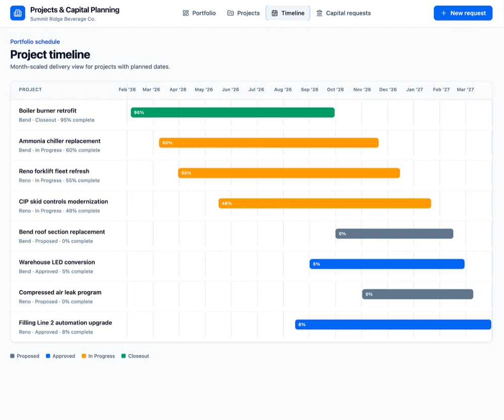Click the Closeout legend swatch
504x420 pixels.
click(123, 356)
